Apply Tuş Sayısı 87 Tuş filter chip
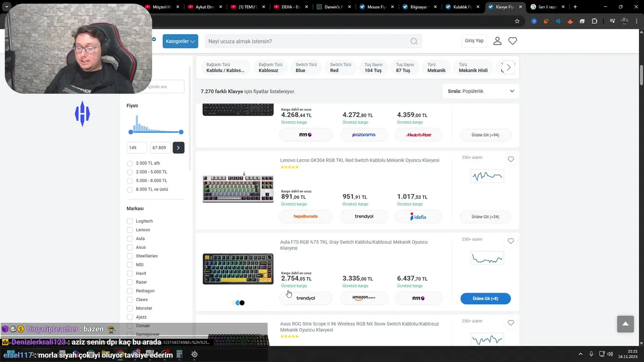Screen dimensions: 644x362 coord(405,68)
